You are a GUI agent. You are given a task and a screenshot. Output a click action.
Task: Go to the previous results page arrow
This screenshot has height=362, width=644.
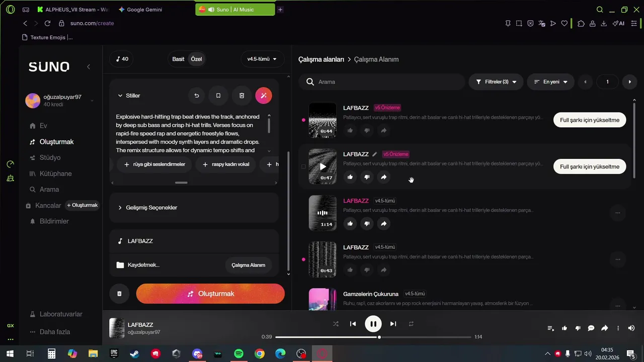click(x=585, y=81)
